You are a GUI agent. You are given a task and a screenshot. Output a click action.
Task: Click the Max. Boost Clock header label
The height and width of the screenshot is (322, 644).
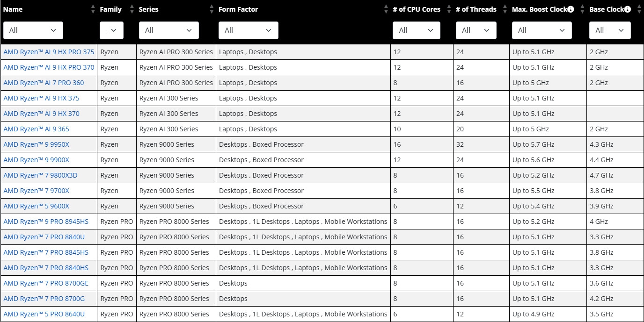tap(539, 9)
